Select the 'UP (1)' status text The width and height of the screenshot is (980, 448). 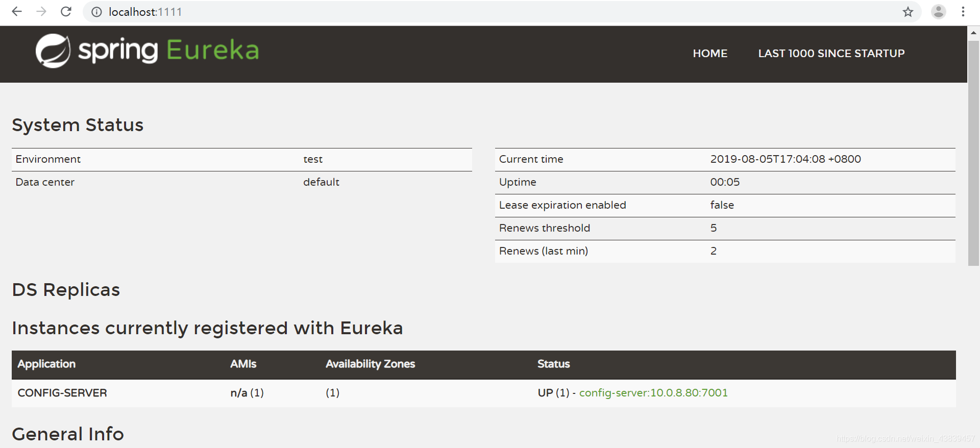(553, 393)
